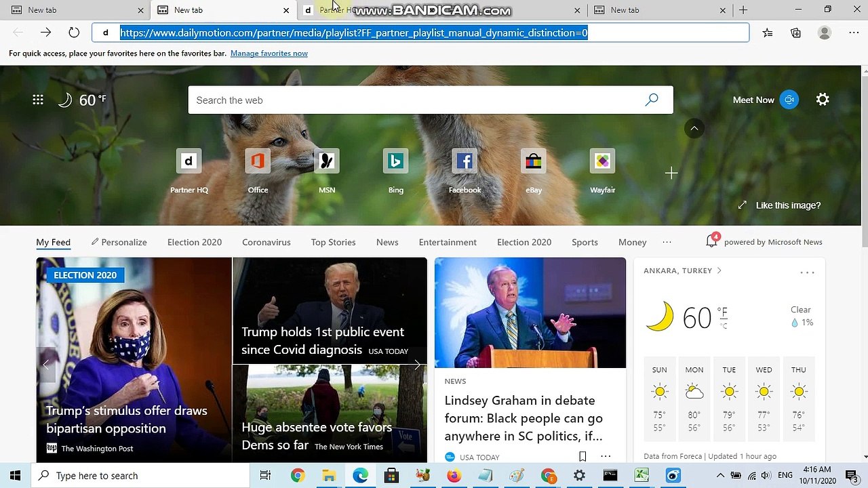Open the Personalize pencil option
The width and height of the screenshot is (868, 488).
(x=119, y=242)
